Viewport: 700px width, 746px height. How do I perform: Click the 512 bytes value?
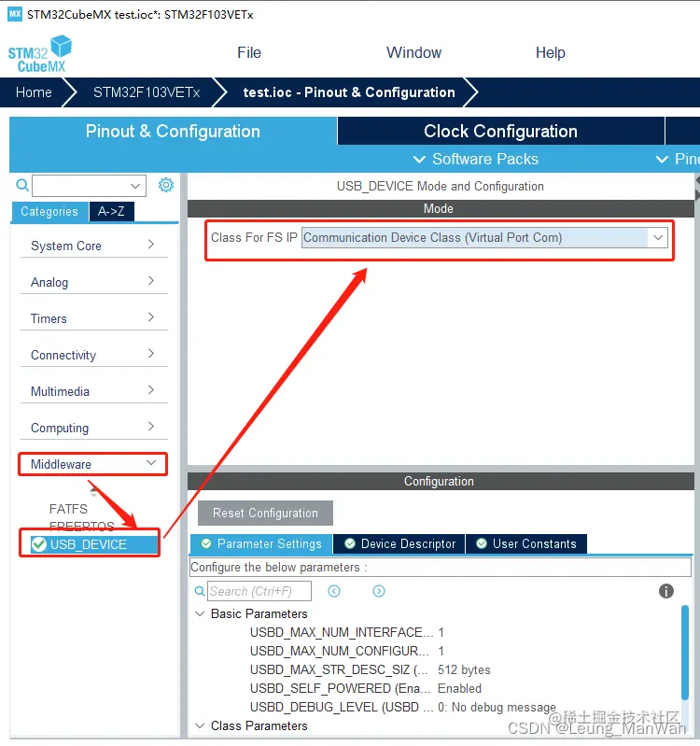coord(464,669)
